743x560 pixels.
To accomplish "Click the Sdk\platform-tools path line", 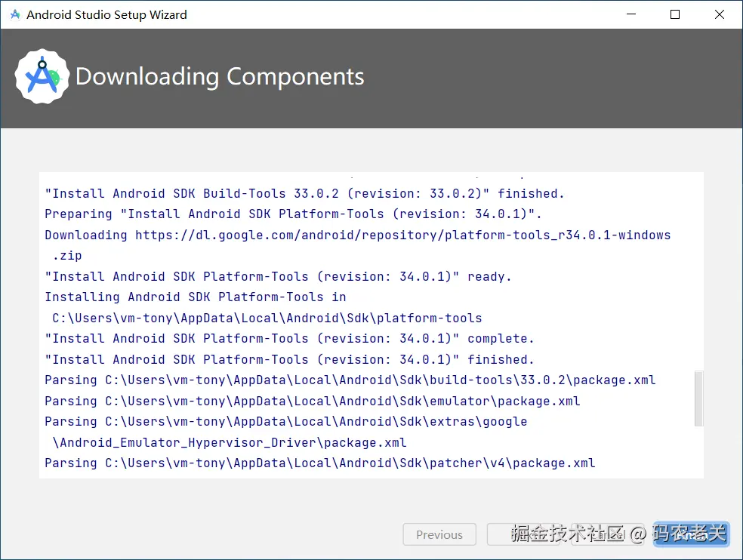I will 267,318.
